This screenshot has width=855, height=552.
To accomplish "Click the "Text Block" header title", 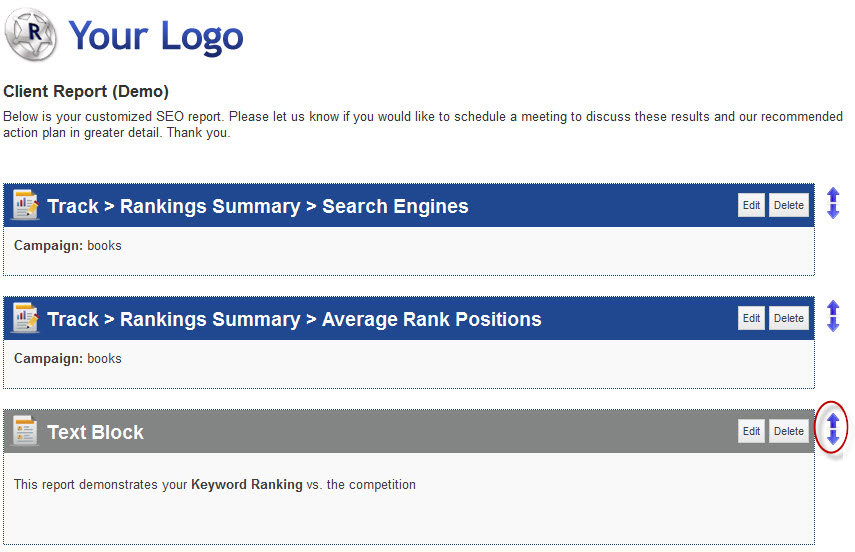I will point(96,433).
